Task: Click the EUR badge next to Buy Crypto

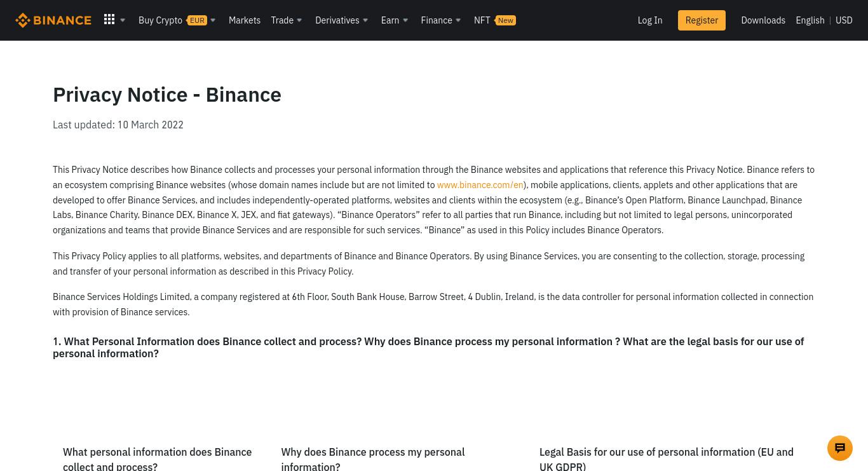Action: point(197,20)
